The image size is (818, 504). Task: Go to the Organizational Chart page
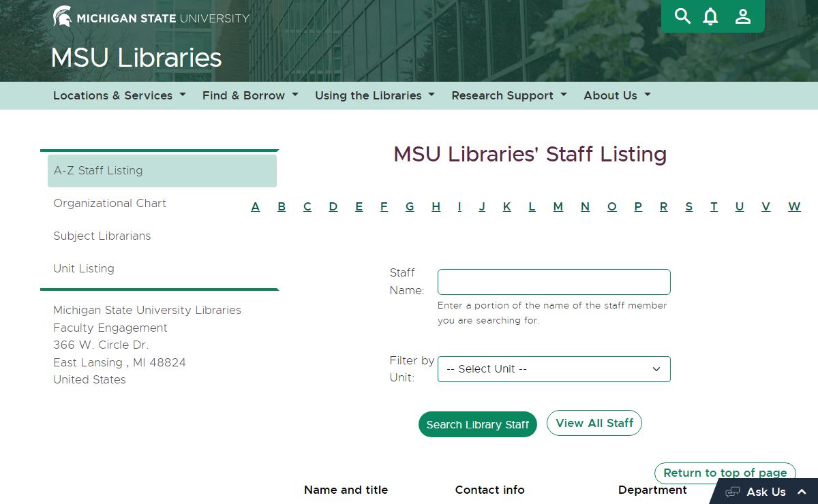(110, 203)
